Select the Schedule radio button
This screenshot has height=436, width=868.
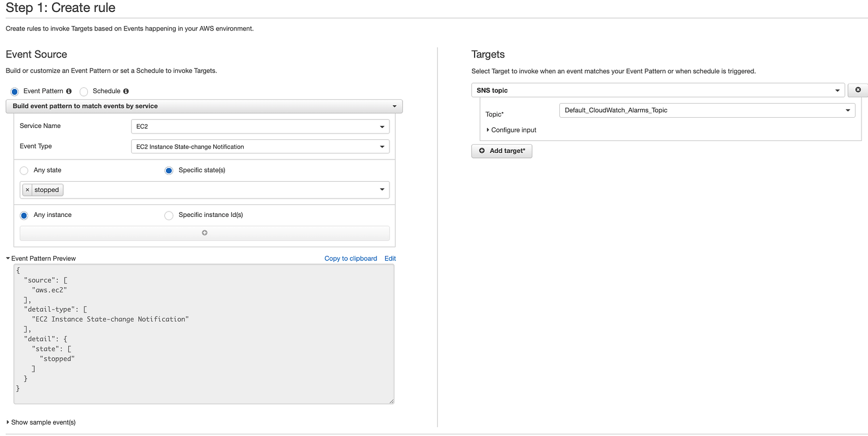(x=84, y=92)
